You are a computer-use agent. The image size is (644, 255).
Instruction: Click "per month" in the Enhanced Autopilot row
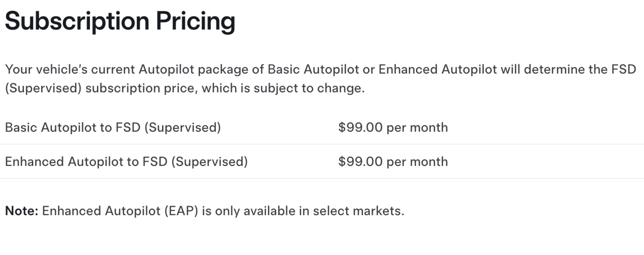(417, 162)
